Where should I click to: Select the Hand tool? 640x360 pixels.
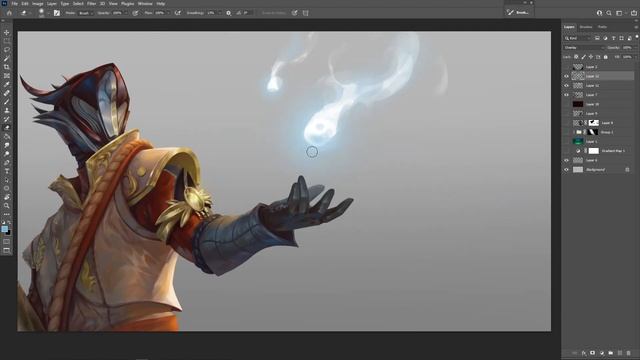pos(7,197)
